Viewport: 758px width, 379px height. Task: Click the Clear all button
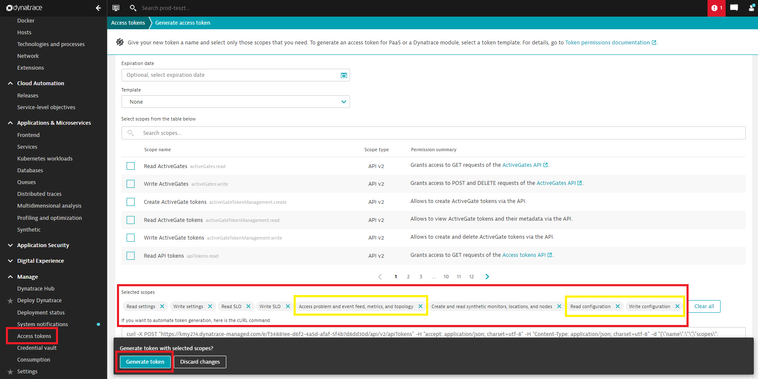click(x=704, y=306)
